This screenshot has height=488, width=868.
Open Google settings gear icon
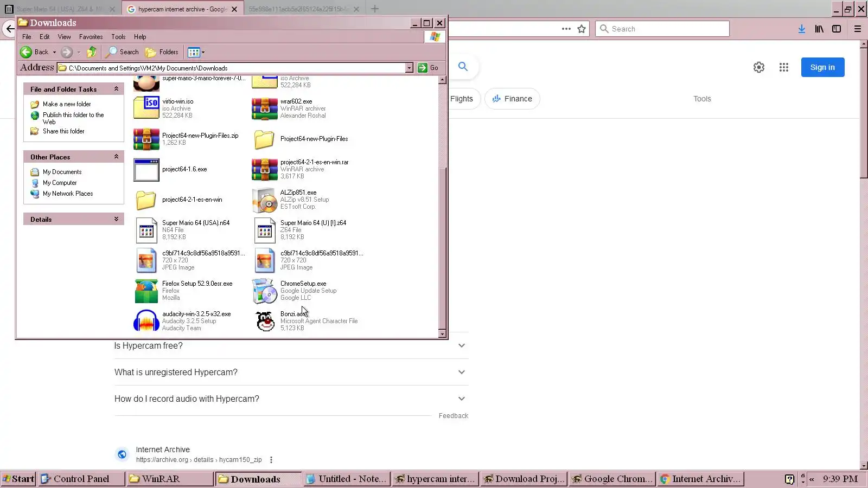(x=759, y=67)
